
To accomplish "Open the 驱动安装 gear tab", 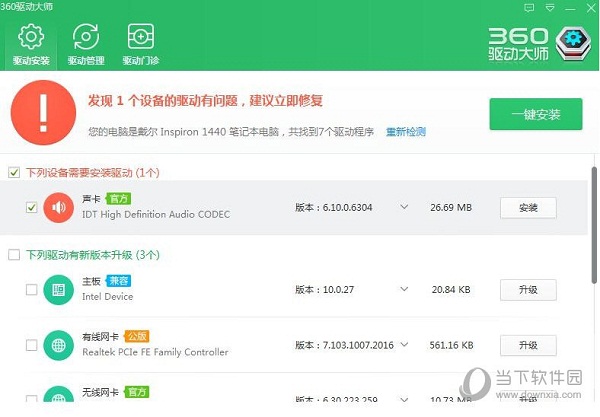I will (31, 44).
